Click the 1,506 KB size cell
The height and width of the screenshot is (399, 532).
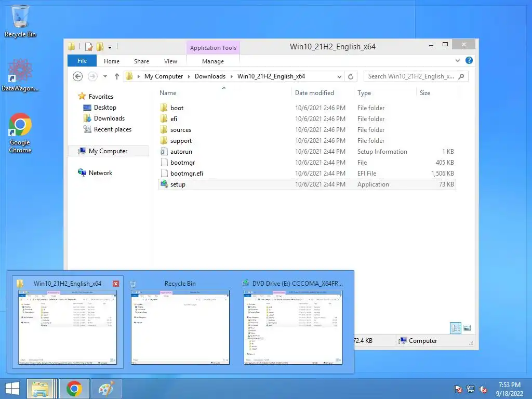click(x=443, y=174)
